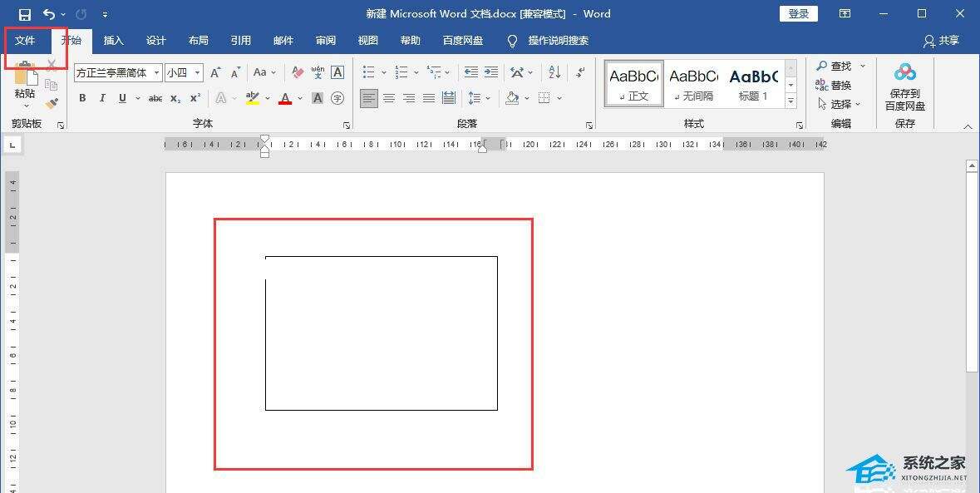Open the font size dropdown
This screenshot has height=493, width=980.
click(198, 73)
